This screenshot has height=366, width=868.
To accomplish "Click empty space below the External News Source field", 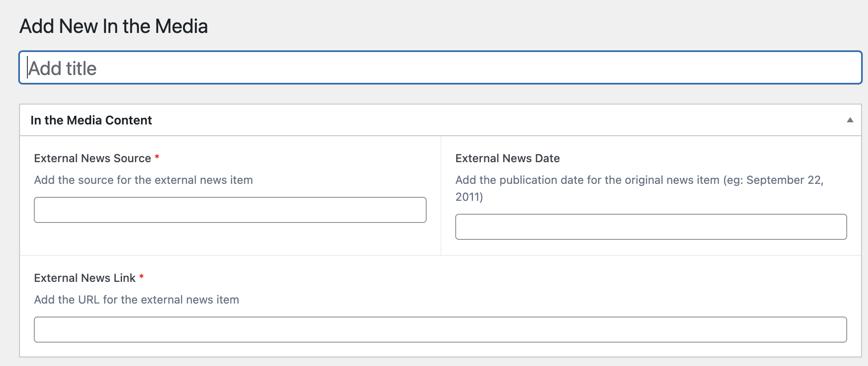I will [230, 239].
